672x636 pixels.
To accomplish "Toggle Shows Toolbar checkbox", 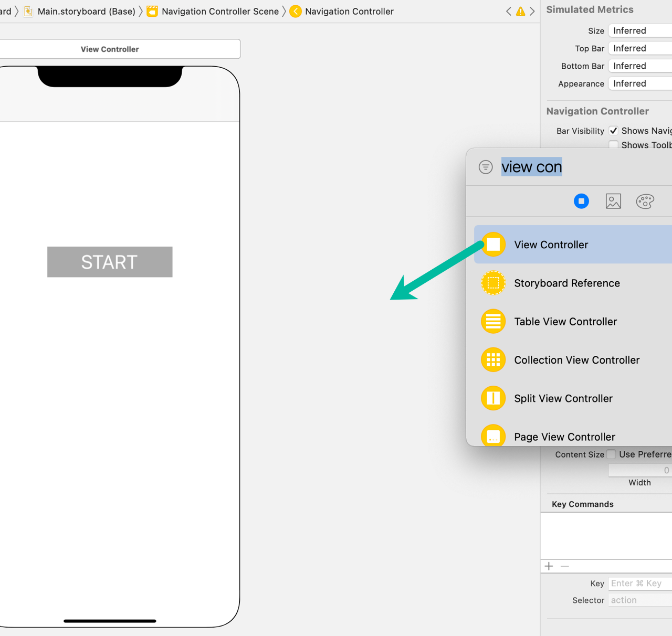I will pyautogui.click(x=613, y=145).
